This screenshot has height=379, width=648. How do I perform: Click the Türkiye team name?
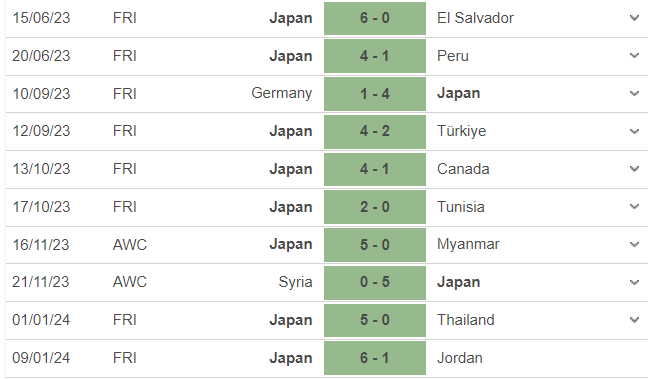pyautogui.click(x=462, y=131)
